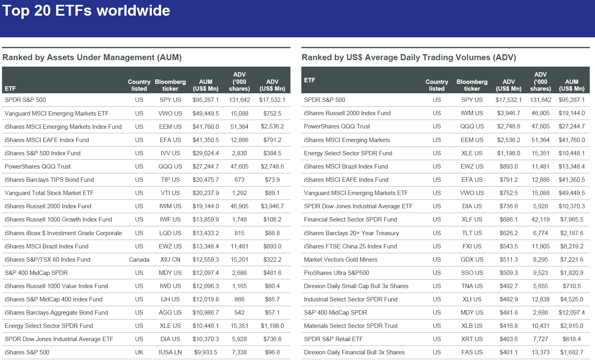The width and height of the screenshot is (595, 364).
Task: Click ticker 'SSO US'
Action: pos(472,273)
